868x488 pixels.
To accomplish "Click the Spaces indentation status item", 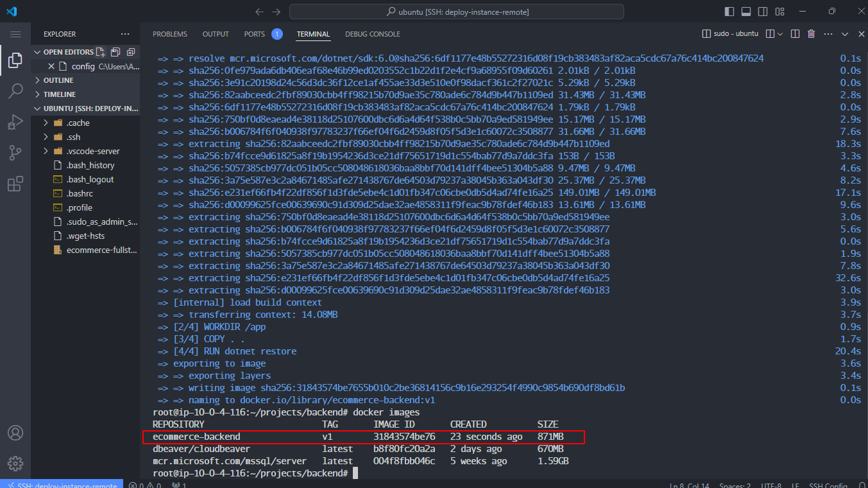I will [x=735, y=485].
